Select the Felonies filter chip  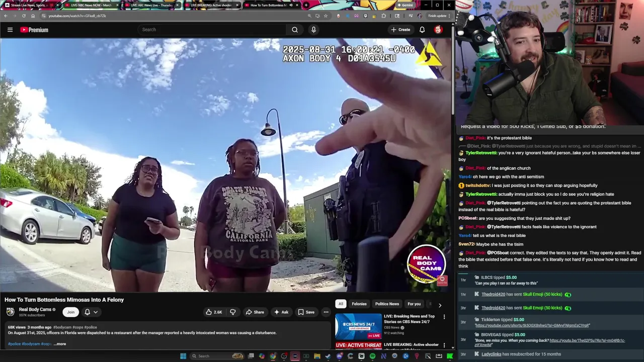(x=359, y=304)
